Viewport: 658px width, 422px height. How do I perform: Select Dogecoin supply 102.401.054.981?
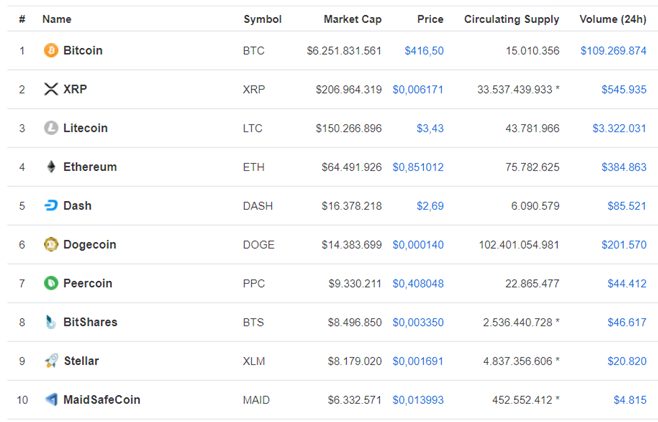[519, 245]
